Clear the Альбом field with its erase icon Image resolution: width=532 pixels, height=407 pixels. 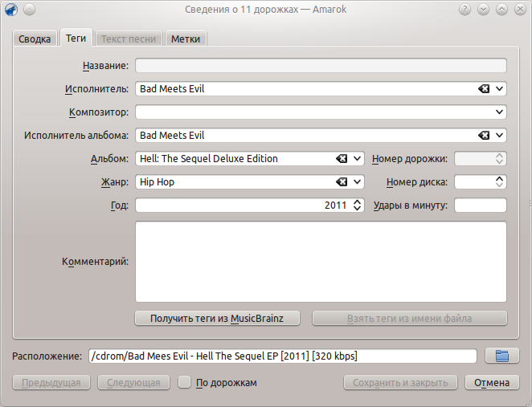point(342,159)
